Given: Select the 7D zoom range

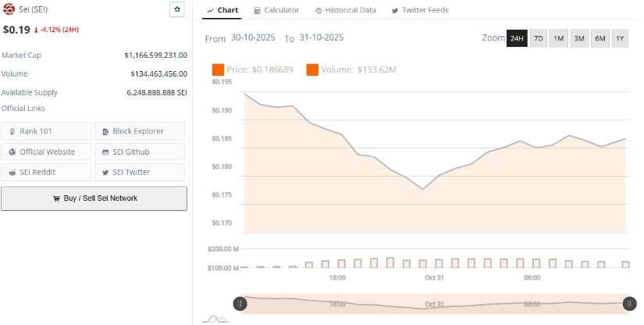Looking at the screenshot, I should click(539, 38).
